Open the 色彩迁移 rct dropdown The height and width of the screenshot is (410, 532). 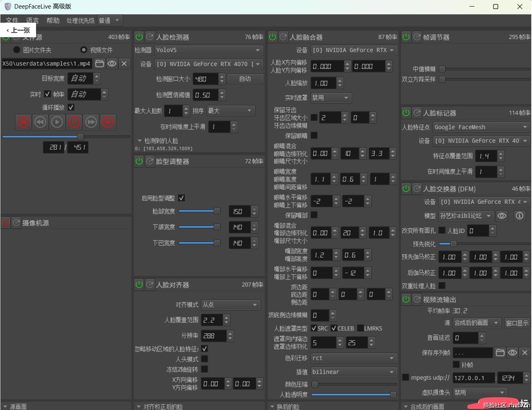[x=353, y=358]
